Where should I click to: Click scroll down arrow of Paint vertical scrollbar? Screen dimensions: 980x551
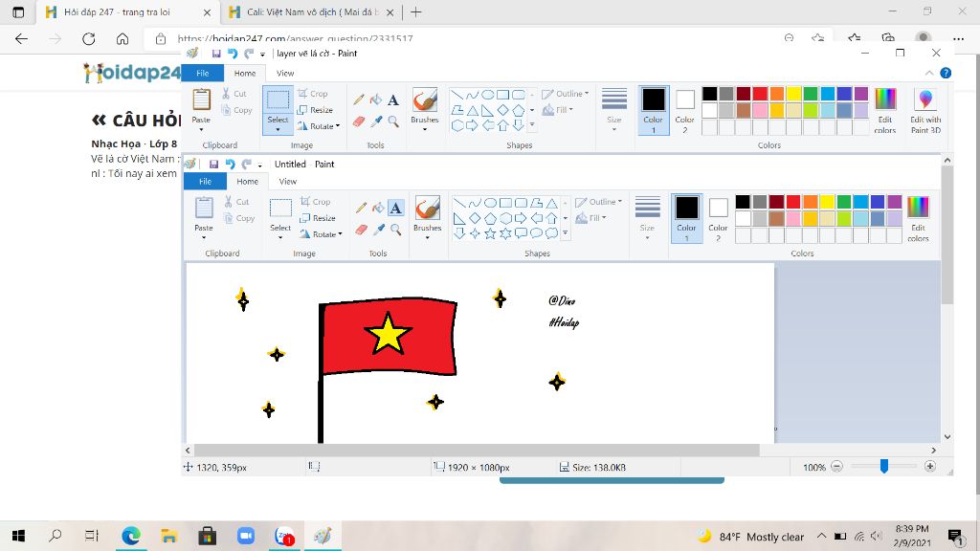tap(947, 436)
